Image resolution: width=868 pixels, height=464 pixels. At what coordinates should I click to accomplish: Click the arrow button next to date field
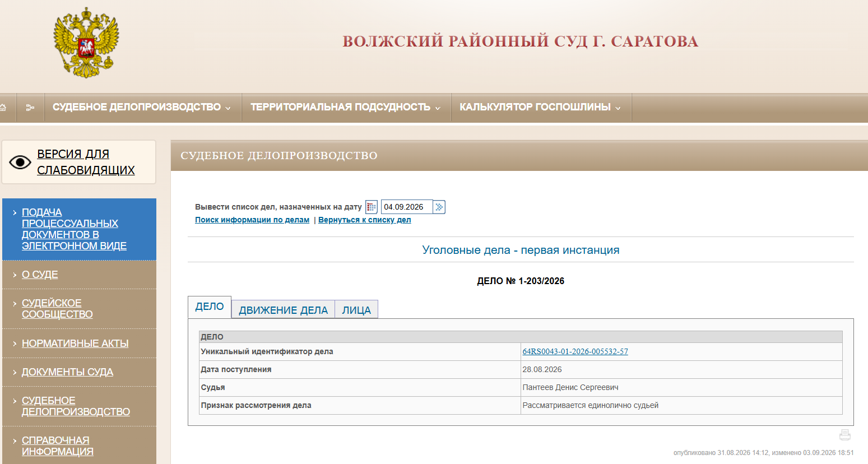click(439, 207)
